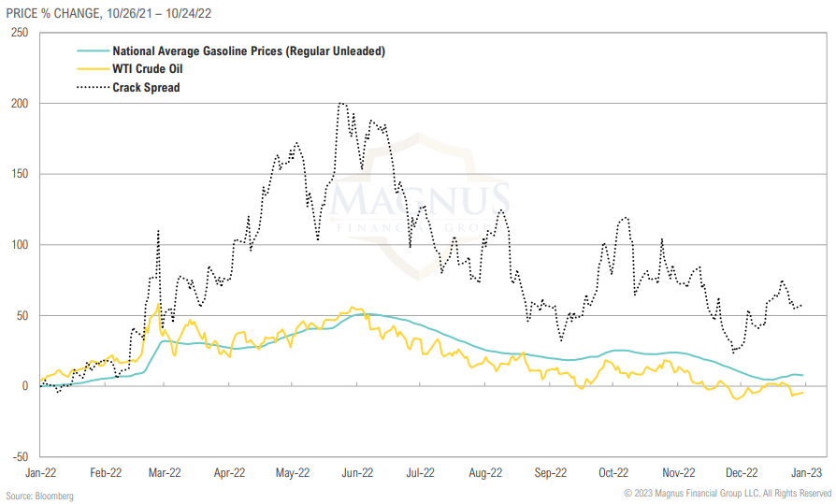The height and width of the screenshot is (504, 836).
Task: Click the Jun-22 x-axis label
Action: coord(357,473)
